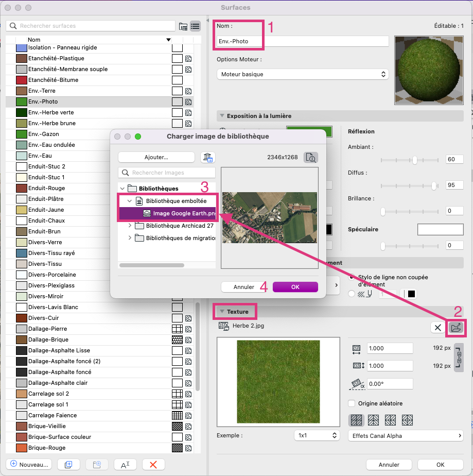Click the image preview magnifier icon
Image resolution: width=473 pixels, height=476 pixels.
[x=311, y=157]
